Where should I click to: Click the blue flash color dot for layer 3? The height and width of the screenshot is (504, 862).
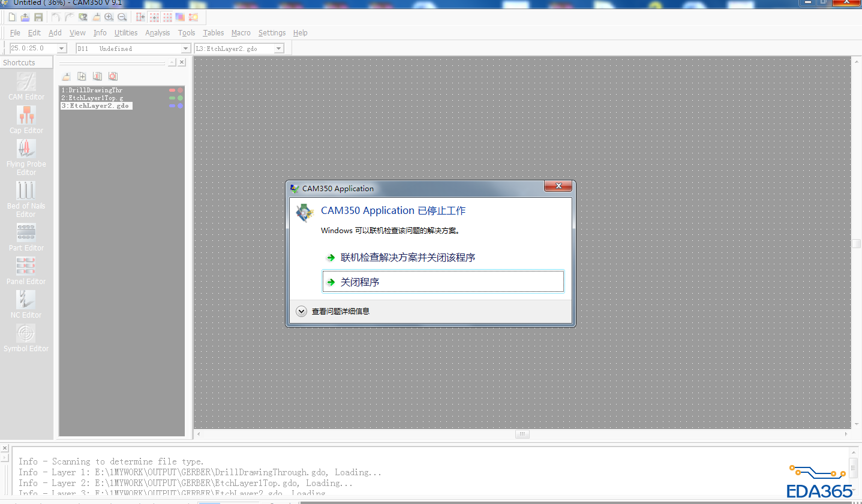click(180, 105)
